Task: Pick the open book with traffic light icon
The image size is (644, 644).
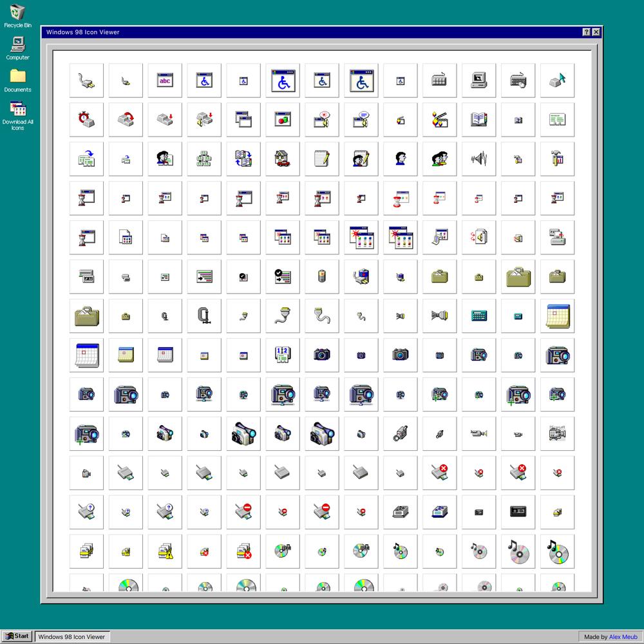Action: tap(479, 120)
